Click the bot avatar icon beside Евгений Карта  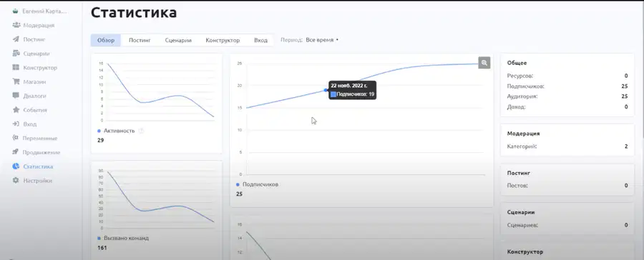(x=16, y=11)
